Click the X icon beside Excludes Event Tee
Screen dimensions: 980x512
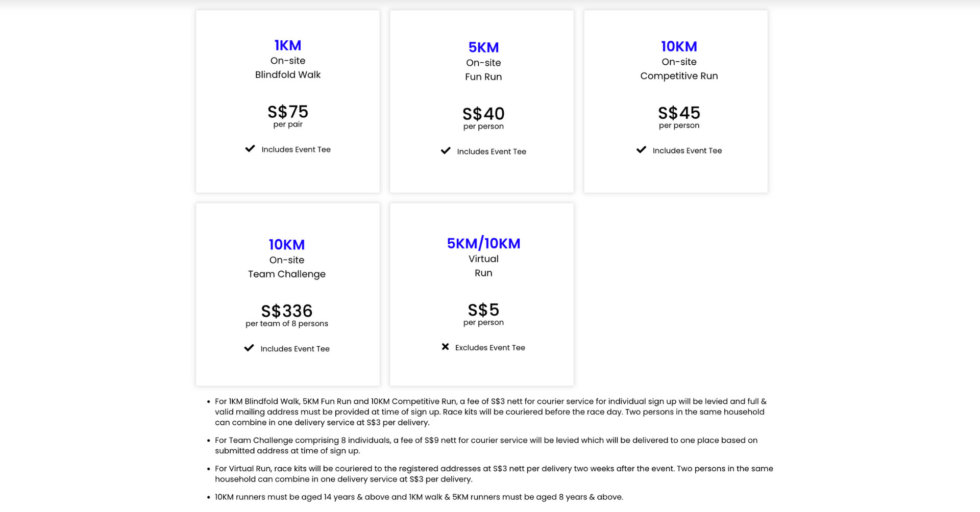445,347
